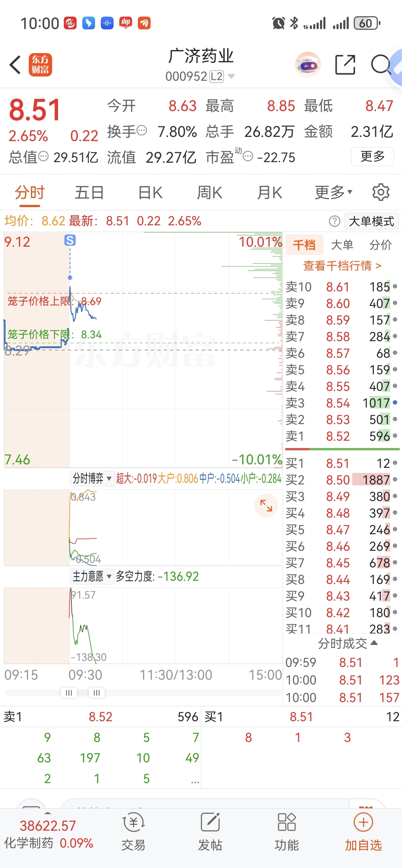Tap the Bluetooth status icon

[x=294, y=23]
